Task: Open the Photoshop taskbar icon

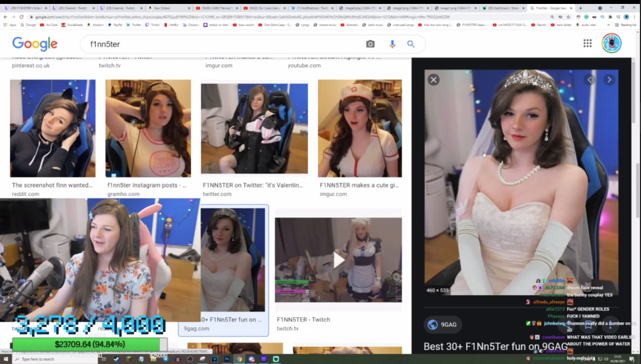Action: pos(227,359)
